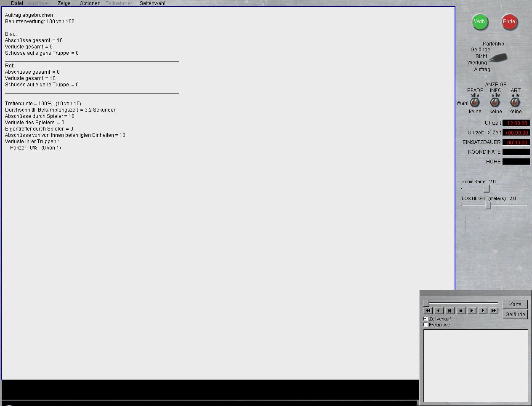Viewport: 532px width, 406px height.
Task: Click the Karte button
Action: click(515, 304)
